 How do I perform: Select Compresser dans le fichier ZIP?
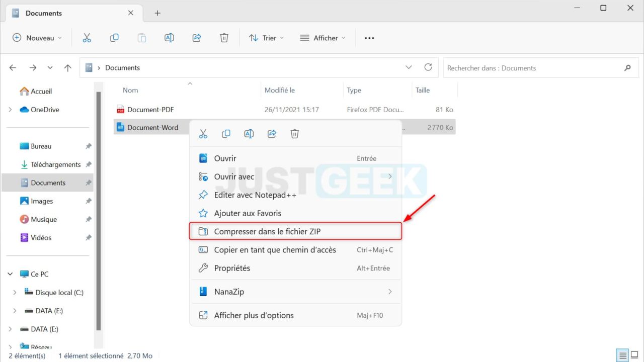pyautogui.click(x=295, y=231)
